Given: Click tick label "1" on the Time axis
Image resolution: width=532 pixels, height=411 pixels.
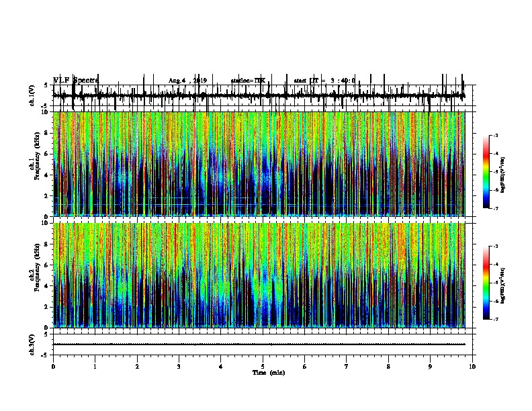Looking at the screenshot, I should click(x=95, y=366).
